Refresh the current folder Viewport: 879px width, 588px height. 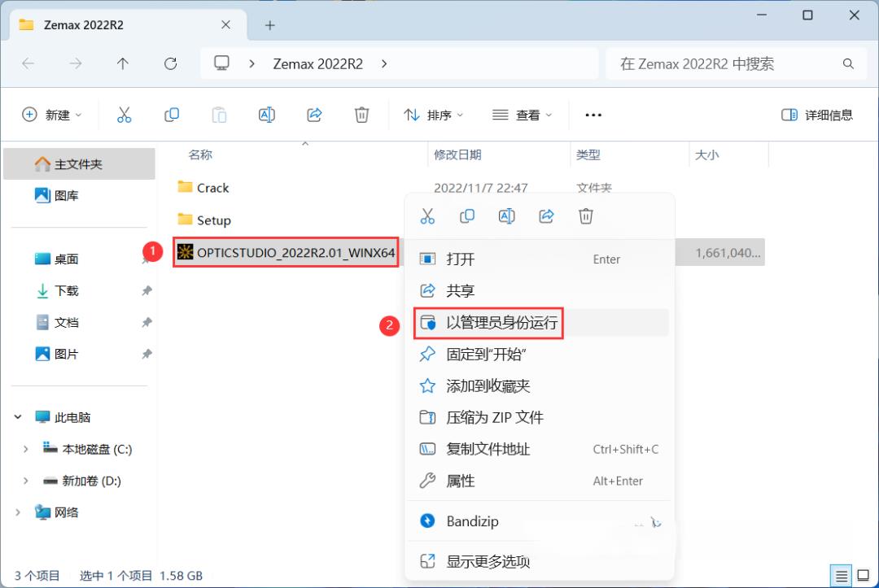click(170, 63)
